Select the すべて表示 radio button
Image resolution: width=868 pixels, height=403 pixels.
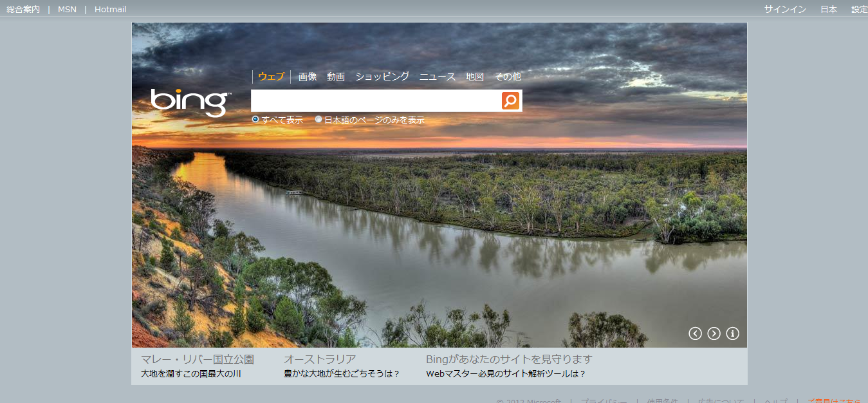pos(255,119)
